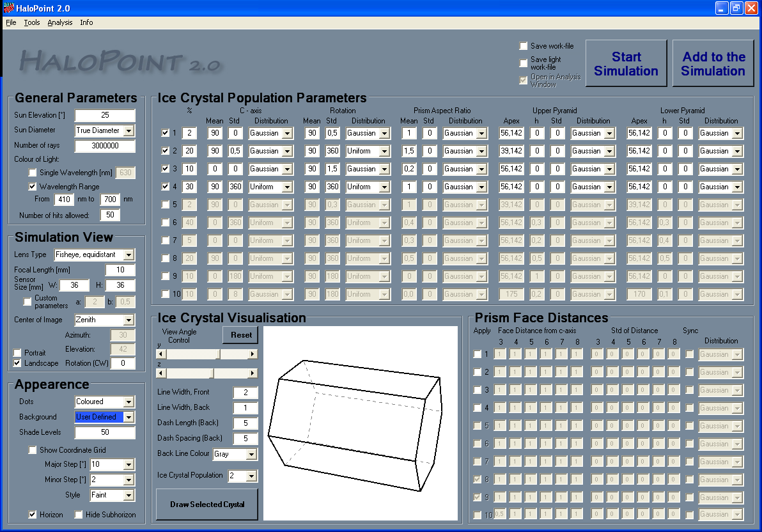762x532 pixels.
Task: Click Add to the Simulation button
Action: tap(713, 64)
